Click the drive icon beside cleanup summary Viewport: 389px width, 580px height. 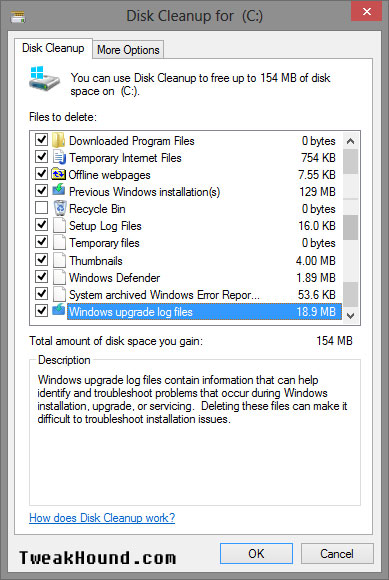tap(44, 78)
